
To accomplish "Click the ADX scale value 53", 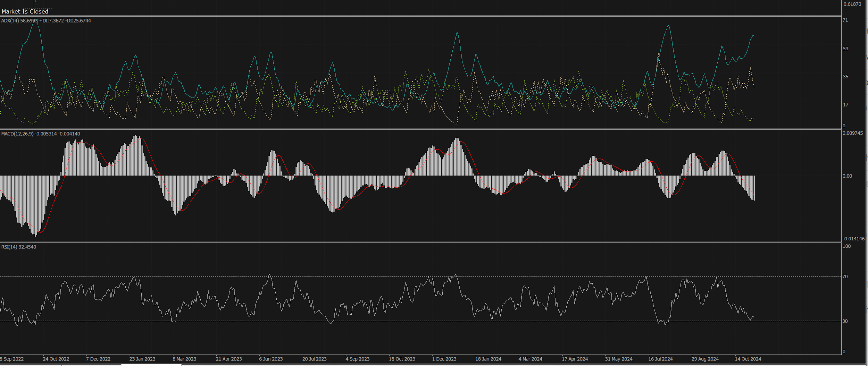I will tap(845, 49).
